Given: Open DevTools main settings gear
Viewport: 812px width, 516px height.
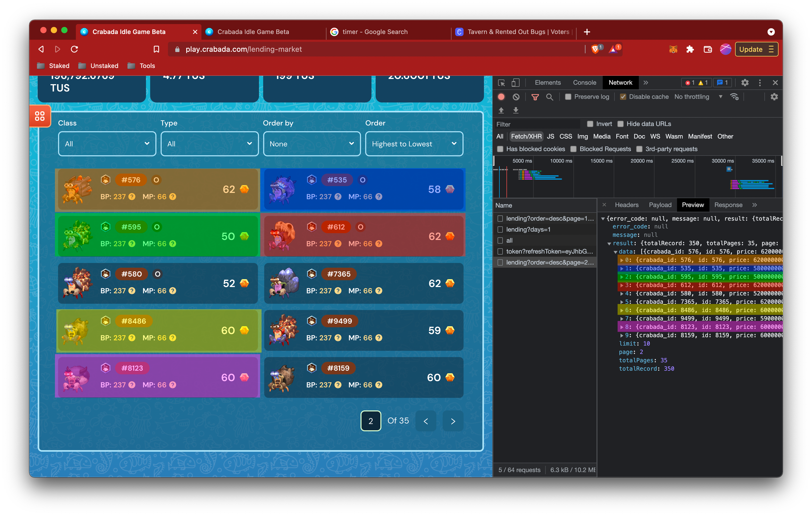Looking at the screenshot, I should click(x=745, y=83).
